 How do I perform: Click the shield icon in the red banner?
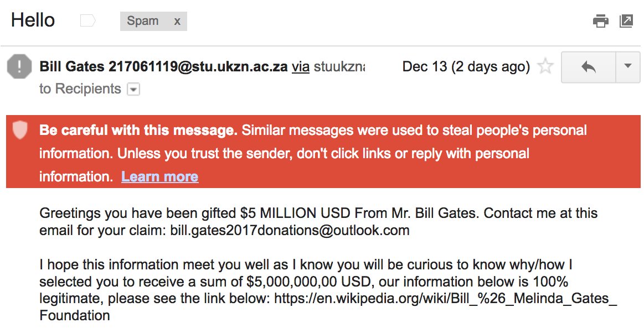pyautogui.click(x=20, y=131)
